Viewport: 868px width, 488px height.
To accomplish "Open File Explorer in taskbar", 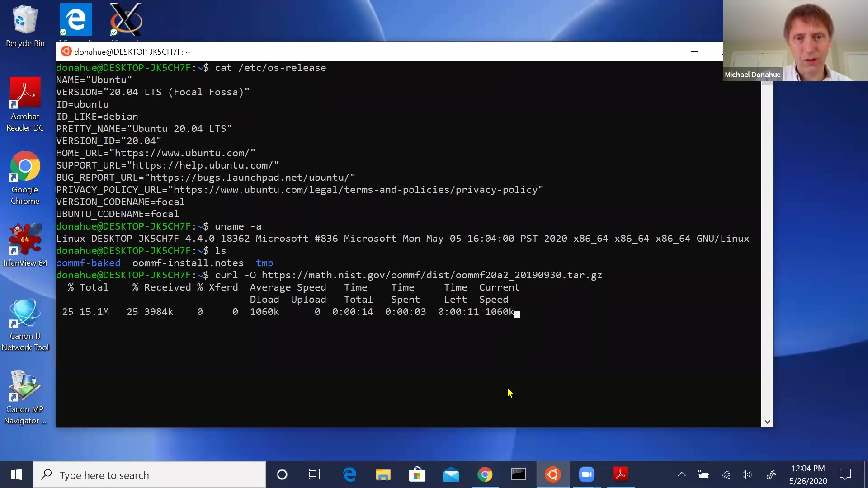I will point(383,474).
